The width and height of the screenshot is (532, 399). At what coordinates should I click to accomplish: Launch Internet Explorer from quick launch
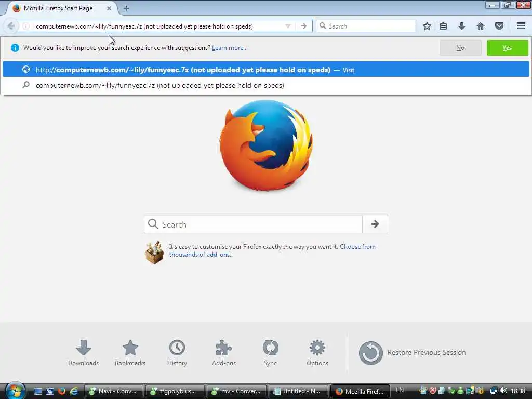tap(74, 391)
